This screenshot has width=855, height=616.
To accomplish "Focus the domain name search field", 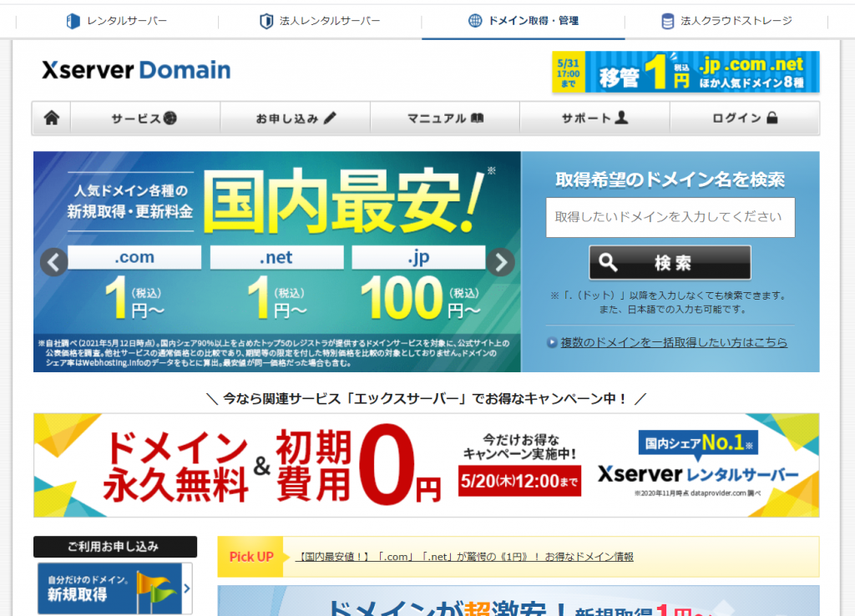I will coord(670,218).
